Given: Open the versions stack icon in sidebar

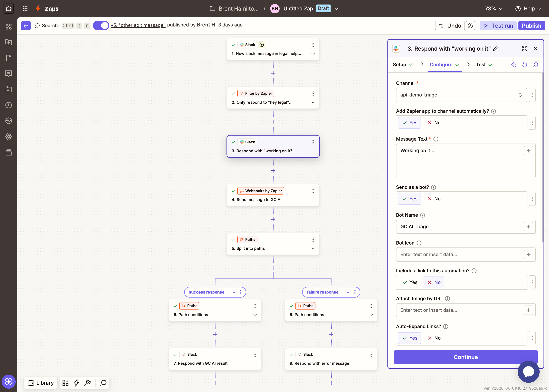Looking at the screenshot, I should tap(9, 152).
